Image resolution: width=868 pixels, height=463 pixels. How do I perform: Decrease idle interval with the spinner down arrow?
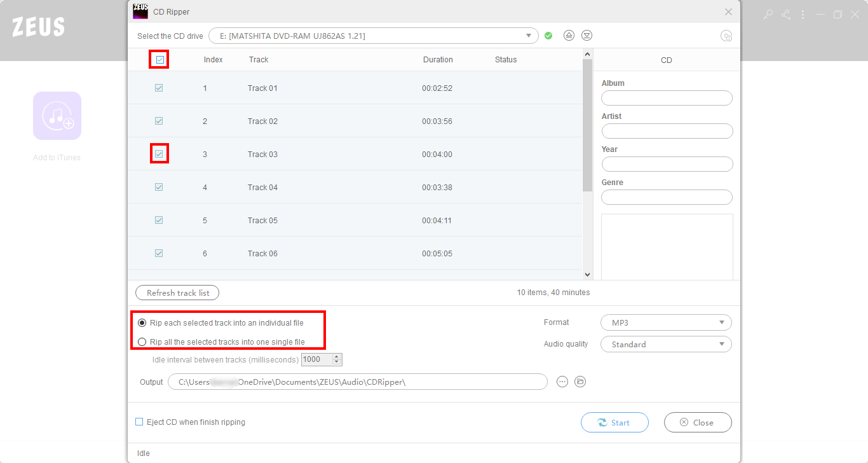coord(337,363)
